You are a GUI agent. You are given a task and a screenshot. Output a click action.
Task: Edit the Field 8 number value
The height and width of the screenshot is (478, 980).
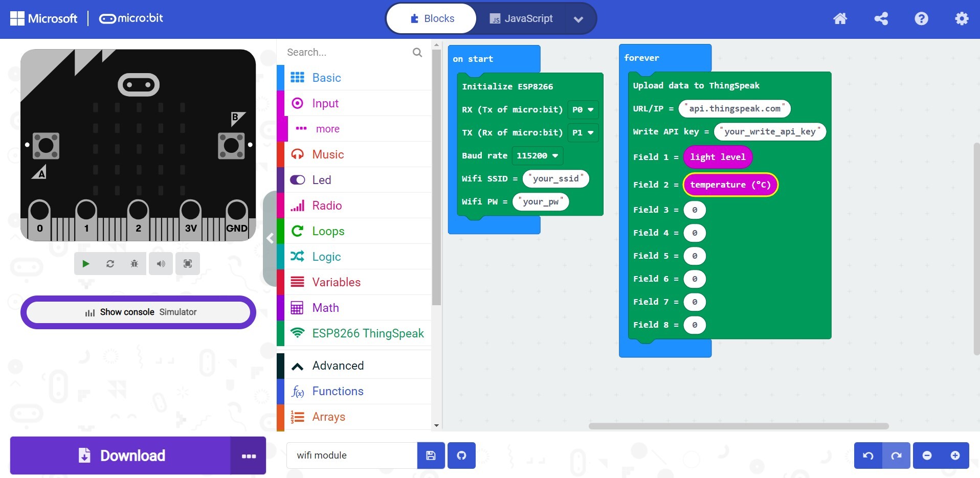695,325
